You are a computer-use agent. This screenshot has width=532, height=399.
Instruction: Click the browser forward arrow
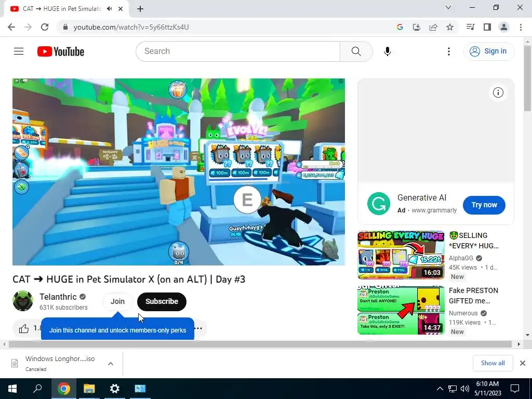tap(28, 27)
